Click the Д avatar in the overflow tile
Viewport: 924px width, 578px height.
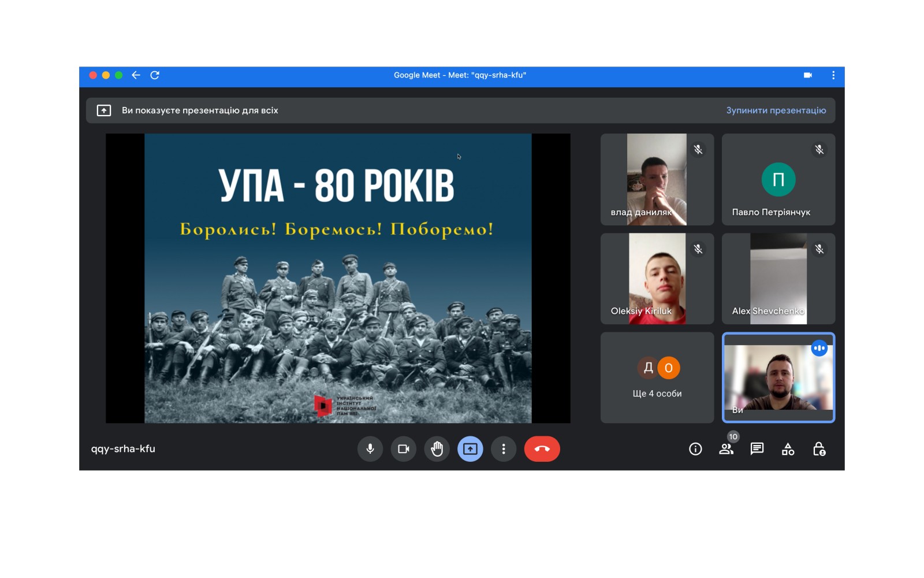[648, 368]
